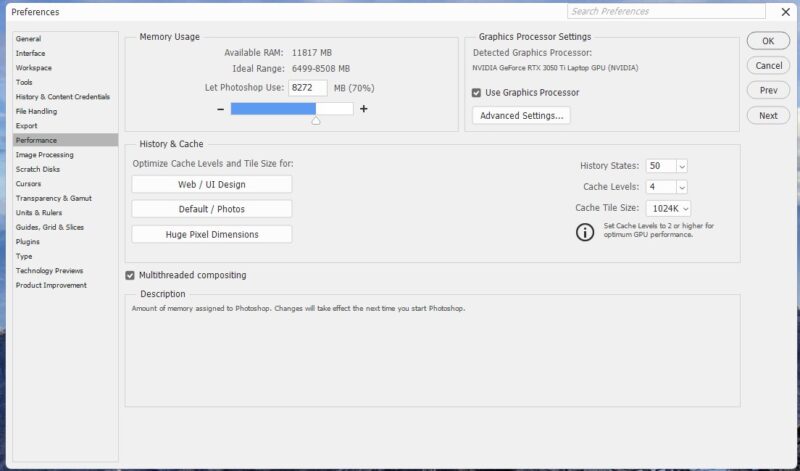
Task: Click the Let Photoshop Use field
Action: pyautogui.click(x=308, y=88)
